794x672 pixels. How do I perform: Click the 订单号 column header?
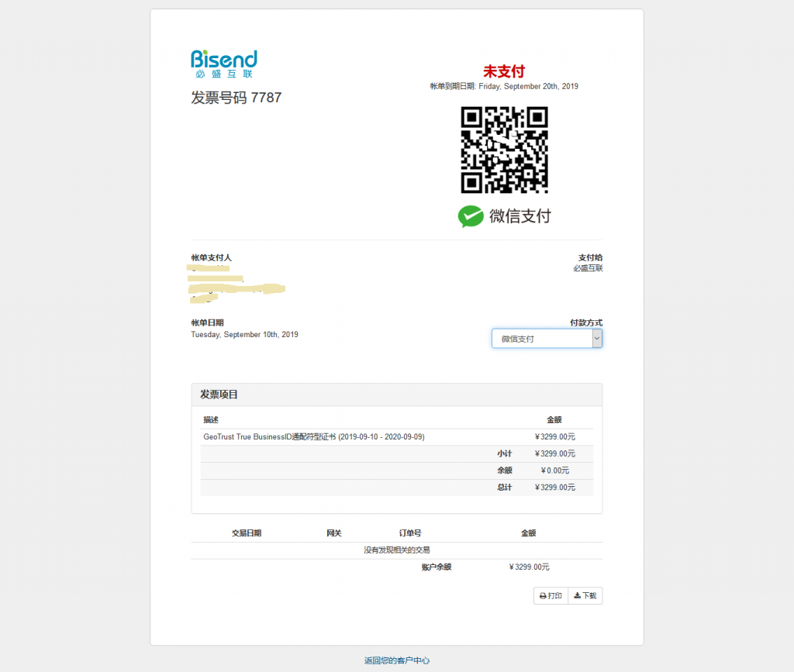click(410, 532)
